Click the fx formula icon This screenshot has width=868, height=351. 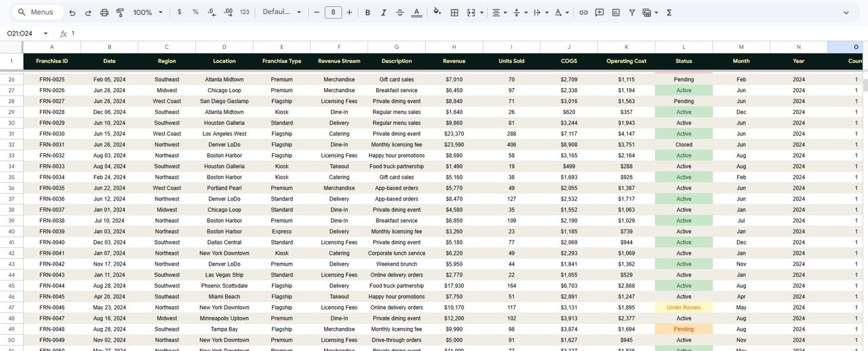click(64, 33)
